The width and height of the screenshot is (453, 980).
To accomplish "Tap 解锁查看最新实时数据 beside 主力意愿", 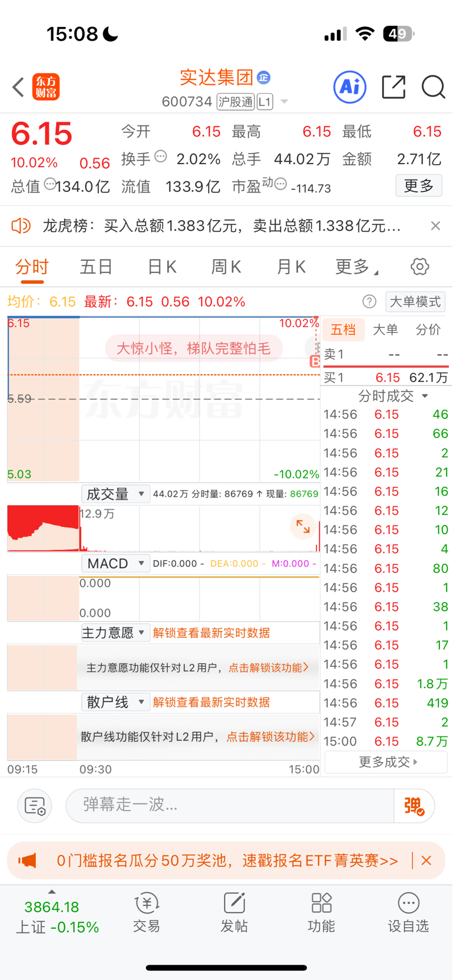I will [211, 633].
